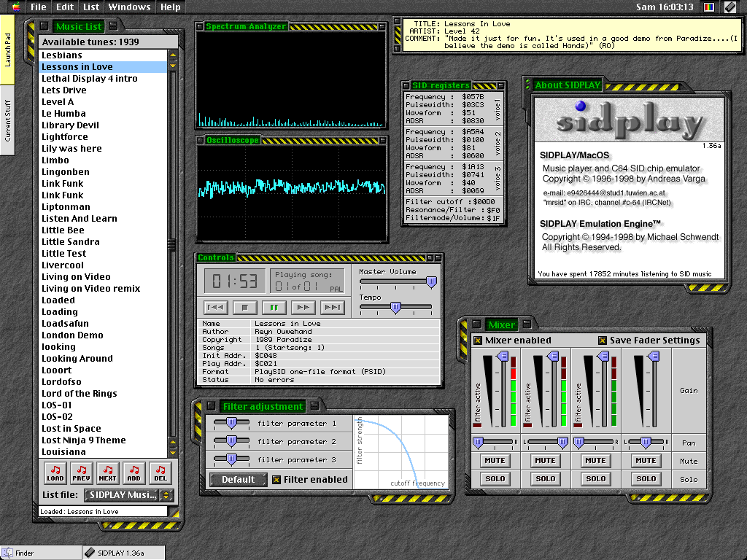
Task: Click the LOAD tune button
Action: (55, 472)
